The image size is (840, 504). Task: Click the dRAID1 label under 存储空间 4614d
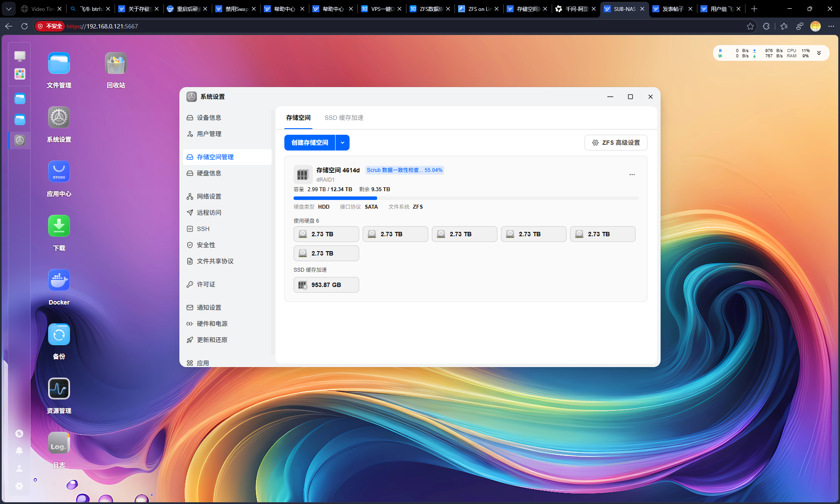coord(325,180)
